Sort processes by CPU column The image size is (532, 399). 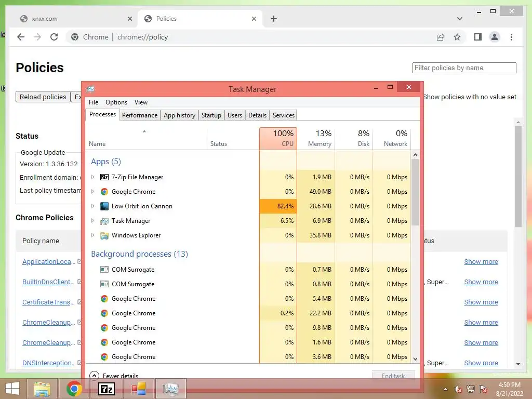(278, 138)
